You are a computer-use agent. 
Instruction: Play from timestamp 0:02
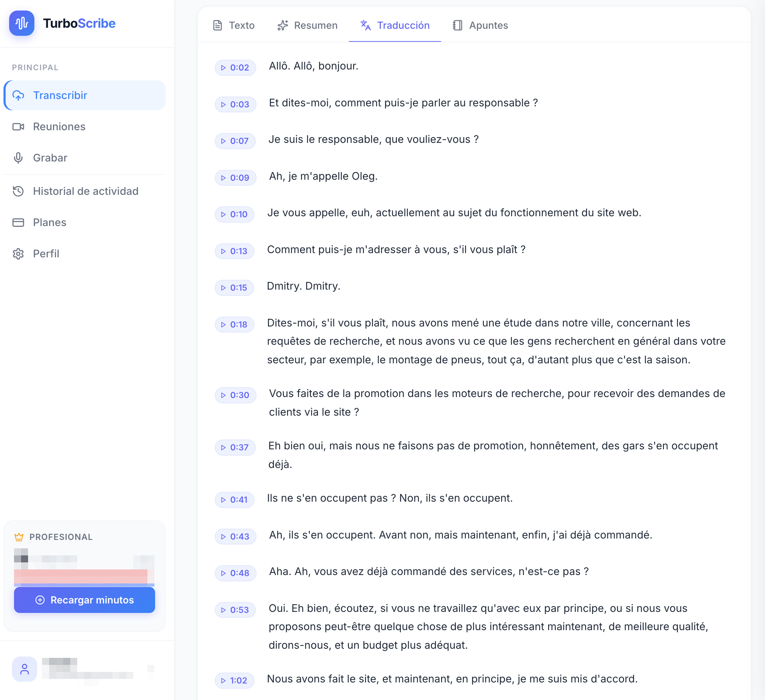pos(235,67)
